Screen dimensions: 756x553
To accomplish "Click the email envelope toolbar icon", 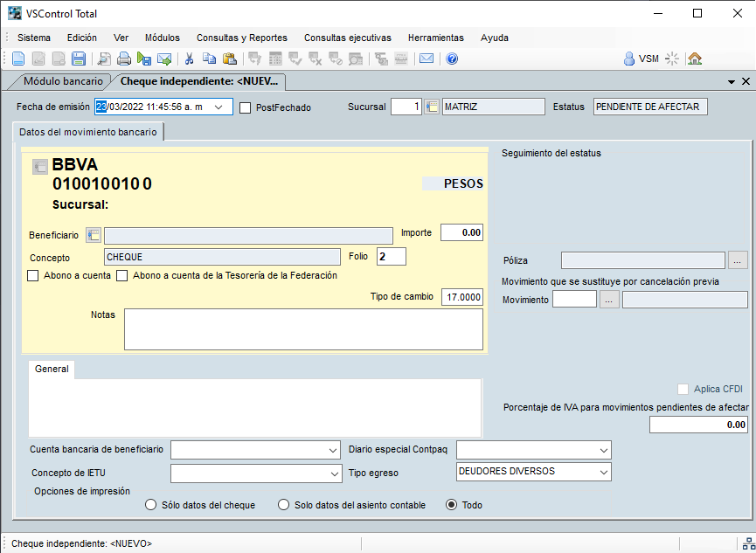I will (x=426, y=59).
